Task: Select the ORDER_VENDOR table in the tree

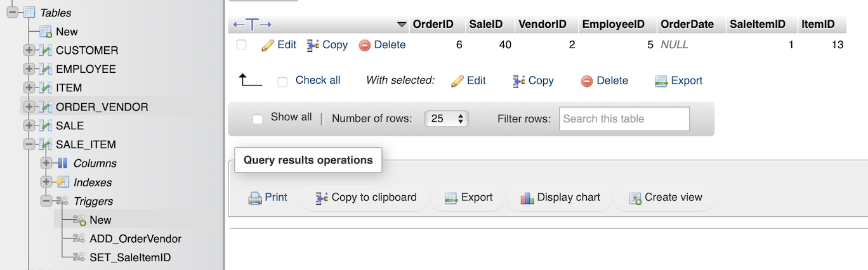Action: tap(102, 107)
